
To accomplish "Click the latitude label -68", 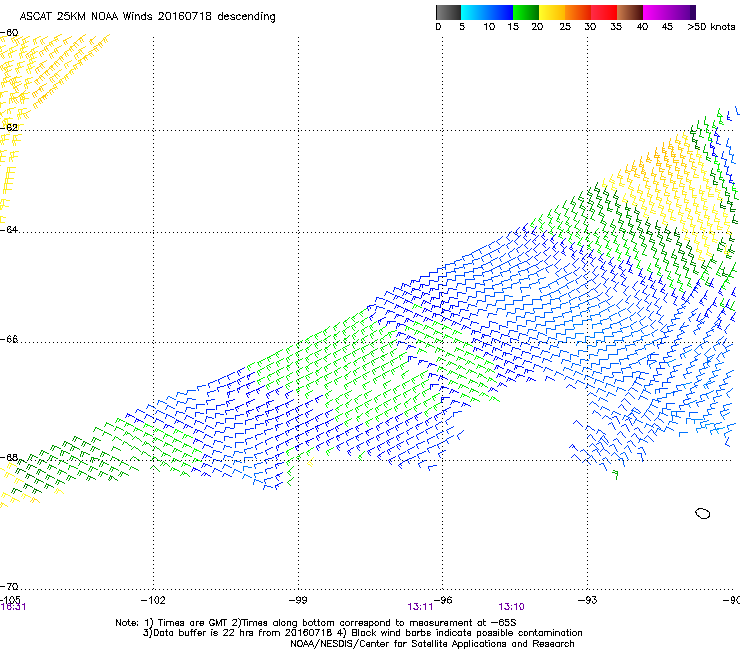I will (x=9, y=457).
